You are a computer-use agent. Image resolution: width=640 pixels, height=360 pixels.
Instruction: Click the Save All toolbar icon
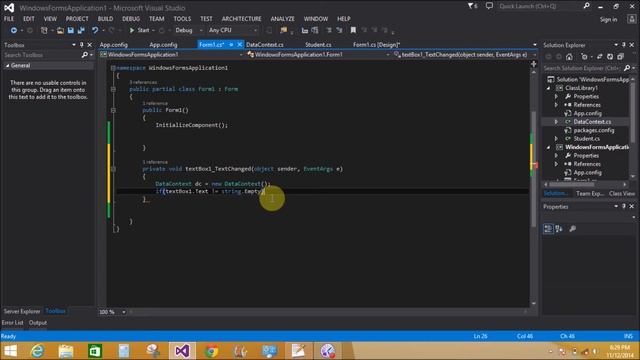(81, 30)
